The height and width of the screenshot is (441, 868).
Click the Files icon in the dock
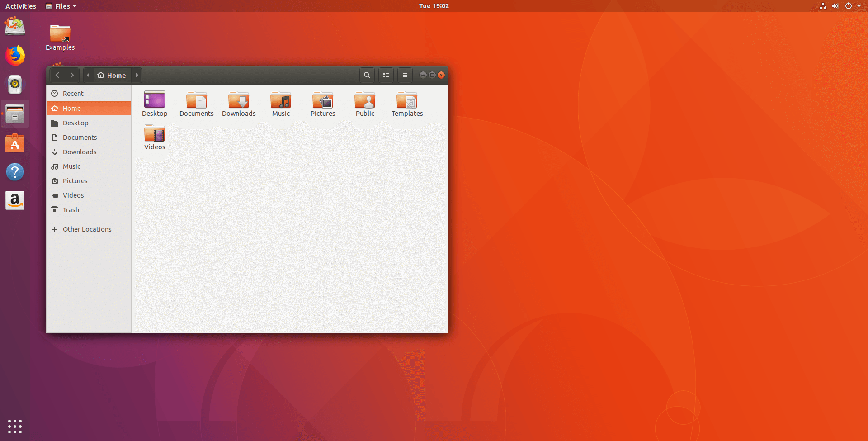[x=15, y=114]
